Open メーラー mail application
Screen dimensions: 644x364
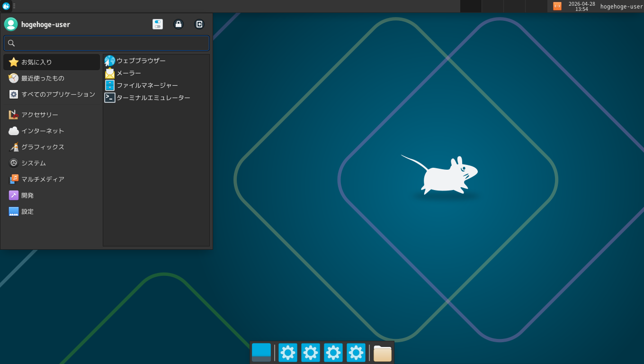point(128,73)
